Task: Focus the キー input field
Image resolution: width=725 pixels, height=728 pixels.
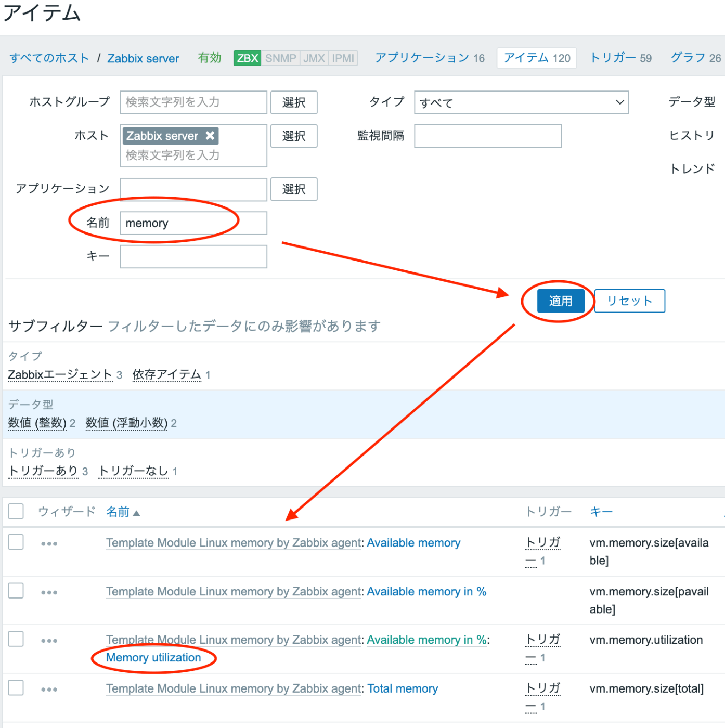Action: click(x=193, y=257)
